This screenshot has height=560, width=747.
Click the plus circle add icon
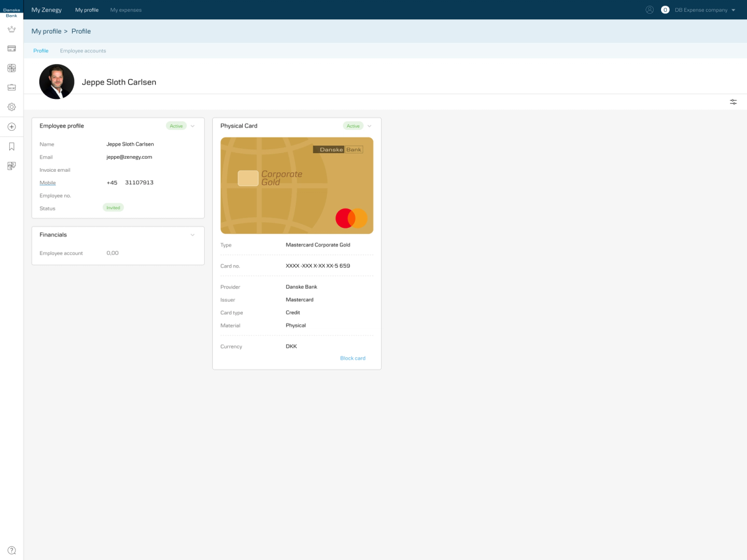tap(11, 127)
